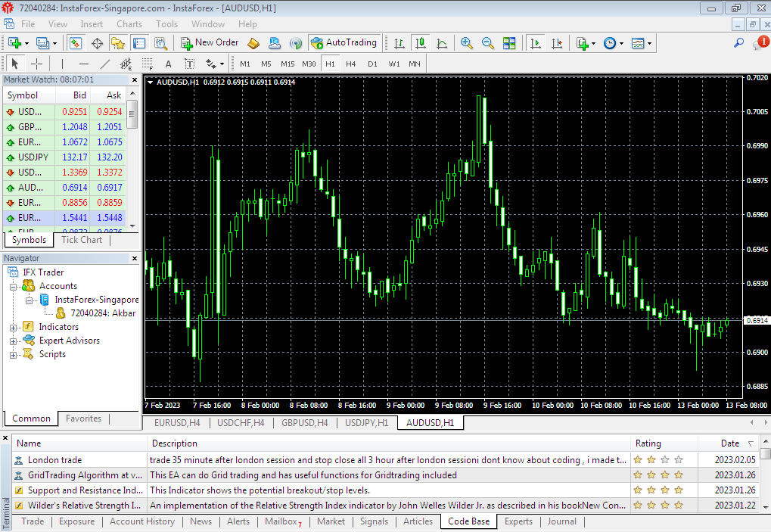
Task: Switch timeframe to D1
Action: [372, 64]
